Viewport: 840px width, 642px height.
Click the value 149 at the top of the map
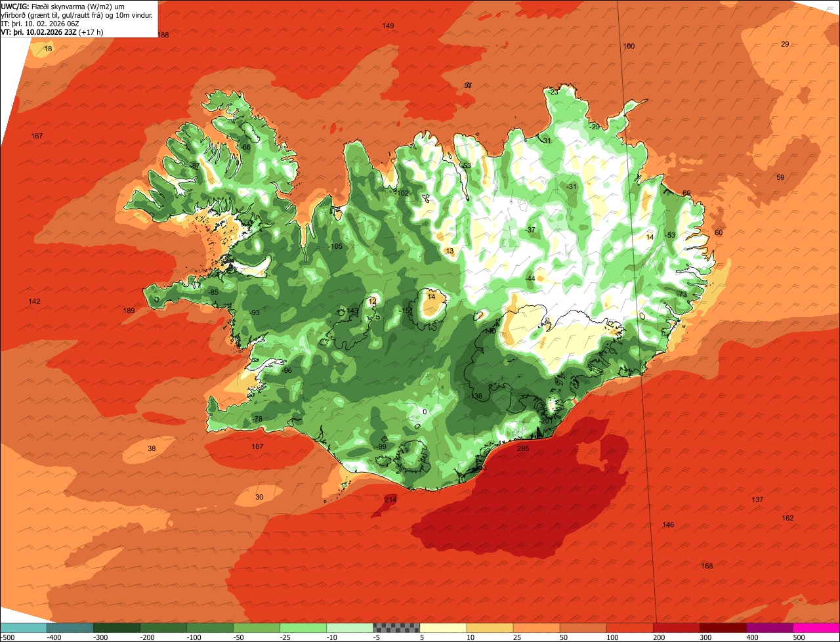388,26
